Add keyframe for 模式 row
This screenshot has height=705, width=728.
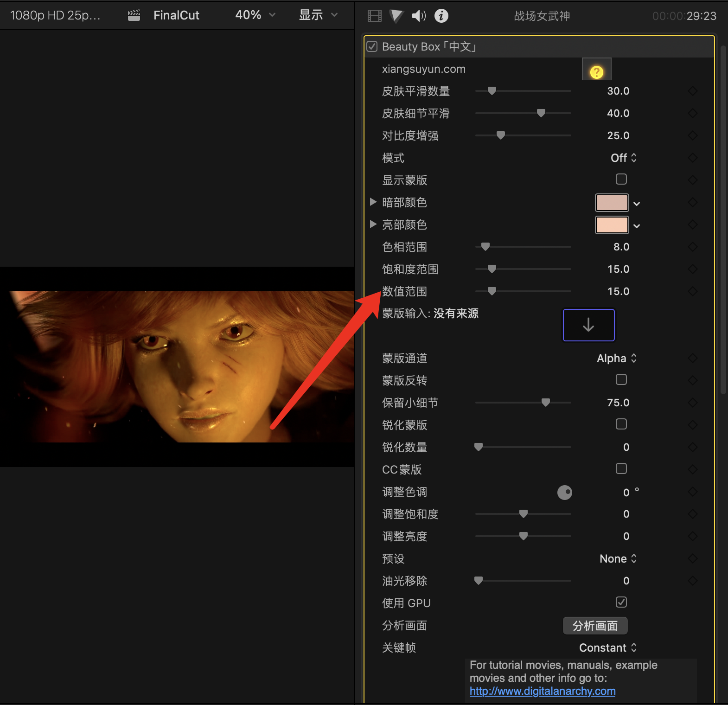[693, 158]
